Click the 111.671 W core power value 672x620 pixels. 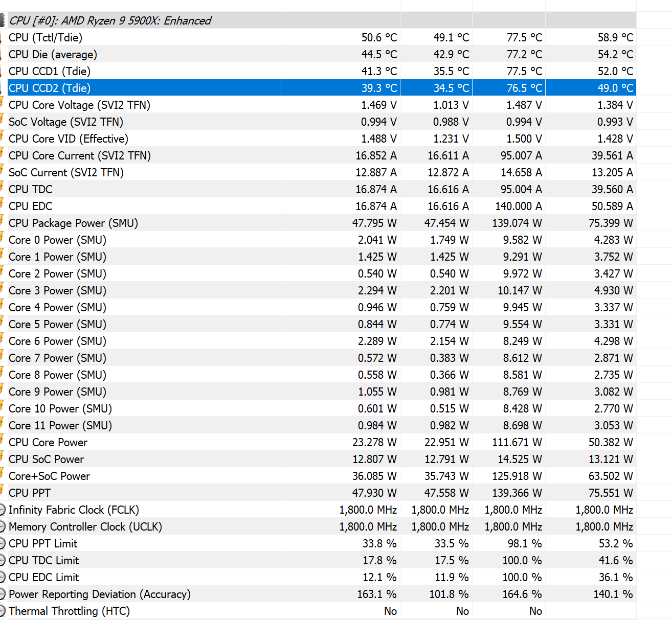[517, 442]
